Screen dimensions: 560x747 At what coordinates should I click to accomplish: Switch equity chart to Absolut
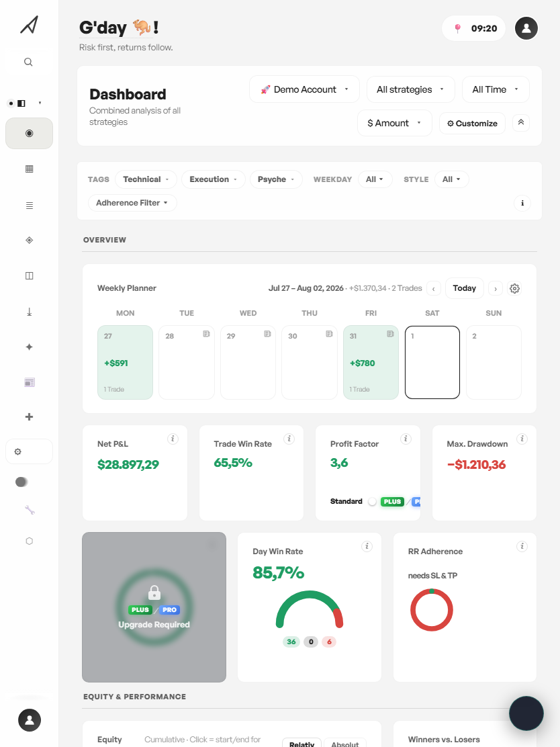click(x=344, y=743)
